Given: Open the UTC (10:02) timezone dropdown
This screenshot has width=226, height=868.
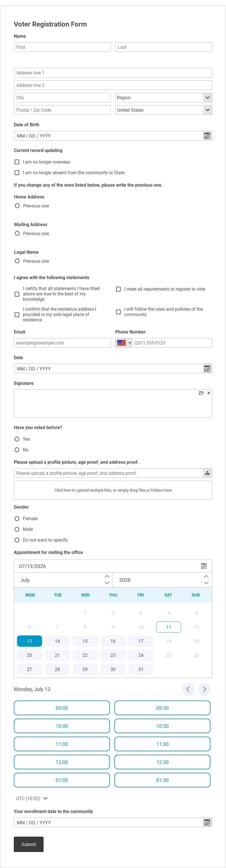Looking at the screenshot, I should pyautogui.click(x=32, y=798).
